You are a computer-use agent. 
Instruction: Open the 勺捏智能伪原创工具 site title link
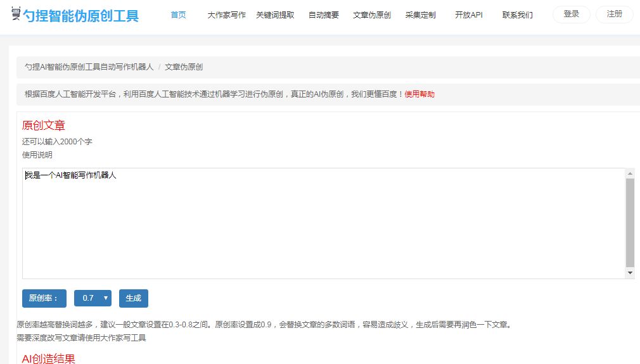[x=81, y=16]
